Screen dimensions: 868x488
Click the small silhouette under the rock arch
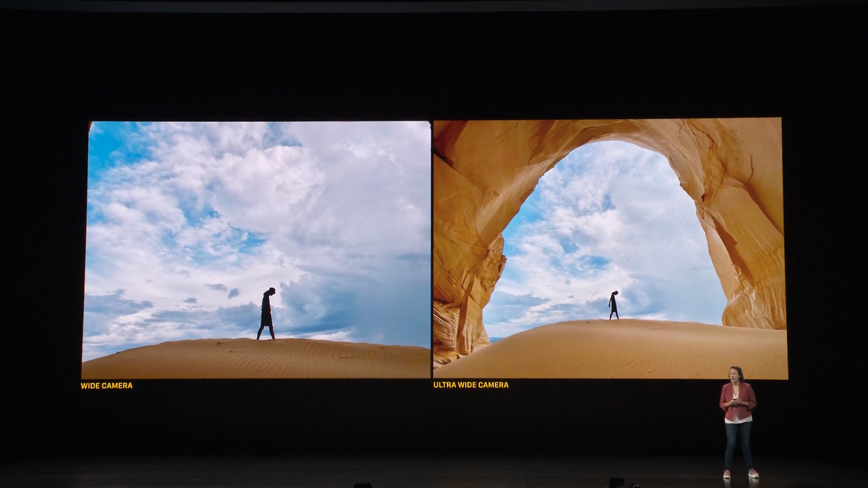(614, 306)
